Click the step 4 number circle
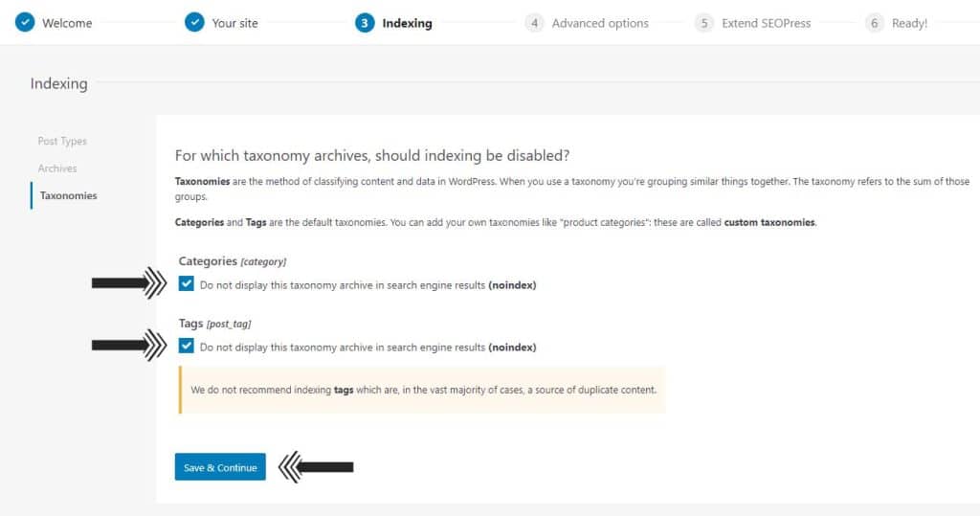Viewport: 980px width, 516px height. click(x=534, y=23)
